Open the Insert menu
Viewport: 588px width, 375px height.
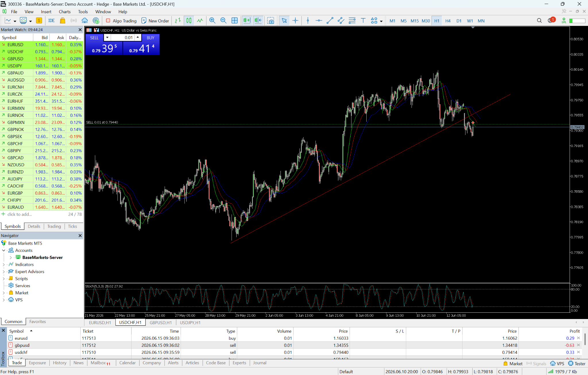point(46,11)
